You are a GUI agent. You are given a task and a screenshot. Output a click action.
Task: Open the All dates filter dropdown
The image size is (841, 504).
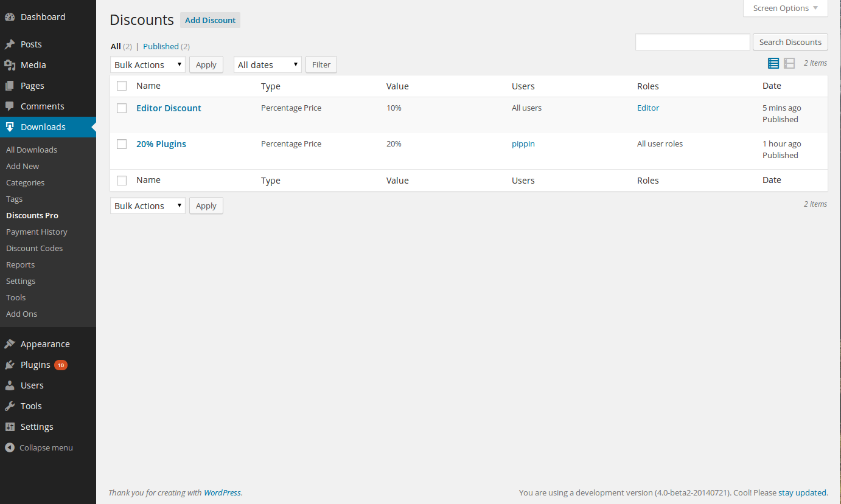coord(267,64)
